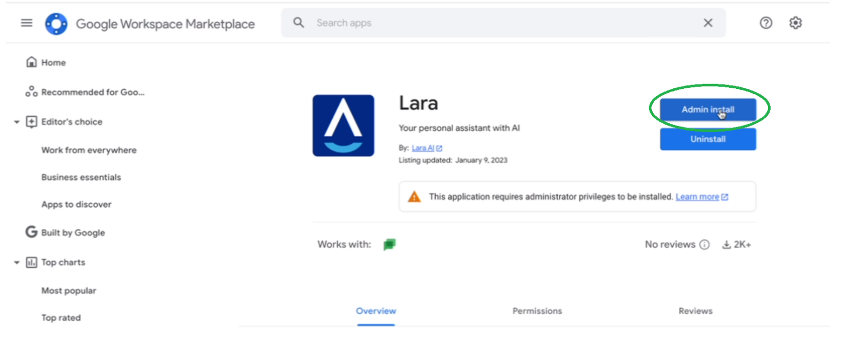Click the Recommended dots icon
Viewport: 868px width, 356px height.
(x=32, y=92)
